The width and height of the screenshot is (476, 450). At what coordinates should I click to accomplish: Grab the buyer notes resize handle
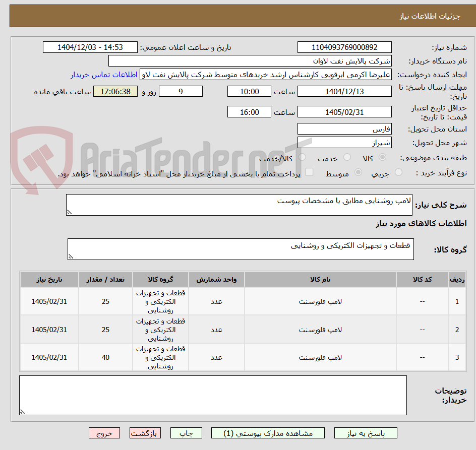click(22, 412)
